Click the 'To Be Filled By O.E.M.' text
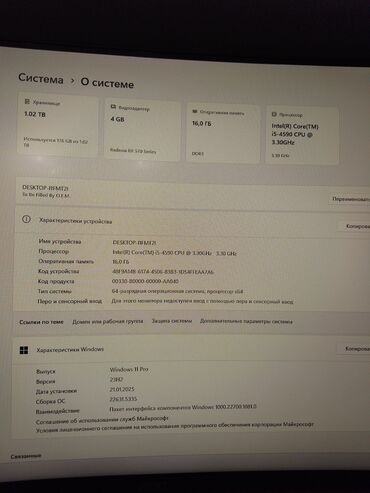The image size is (370, 493). pyautogui.click(x=46, y=195)
